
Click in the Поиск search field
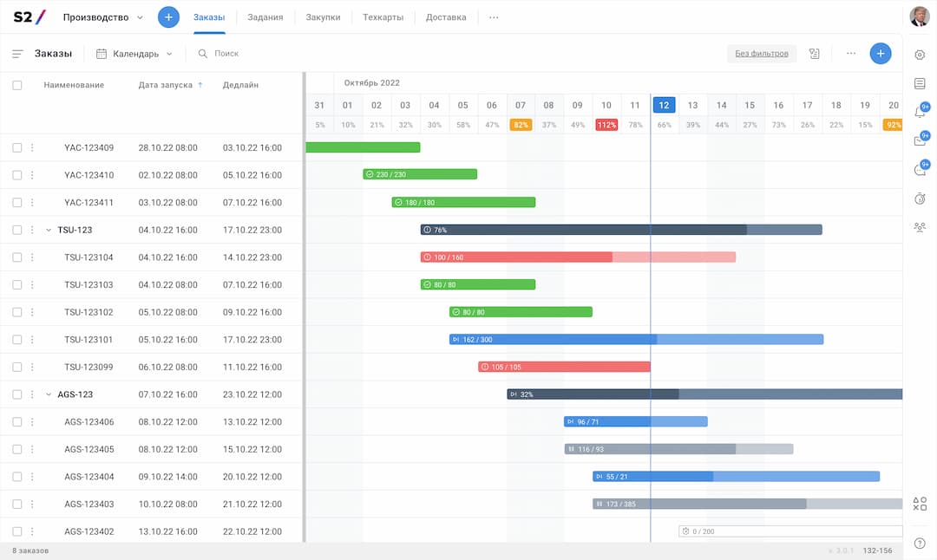pyautogui.click(x=227, y=54)
